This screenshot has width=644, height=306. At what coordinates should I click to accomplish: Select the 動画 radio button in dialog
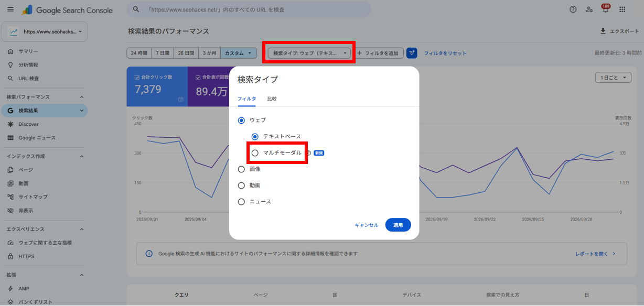point(241,185)
